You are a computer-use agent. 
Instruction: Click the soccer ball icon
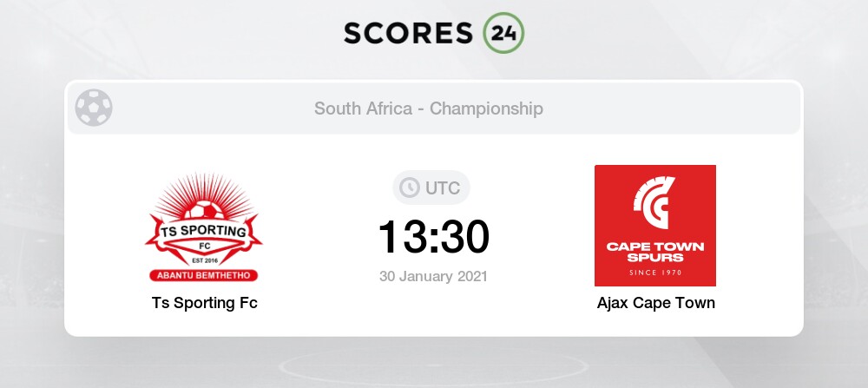(x=94, y=108)
